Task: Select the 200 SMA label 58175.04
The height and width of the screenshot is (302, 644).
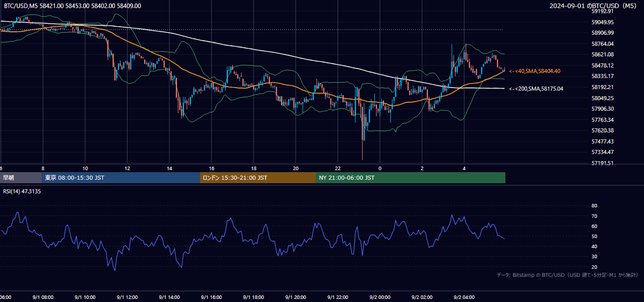Action: pyautogui.click(x=536, y=89)
